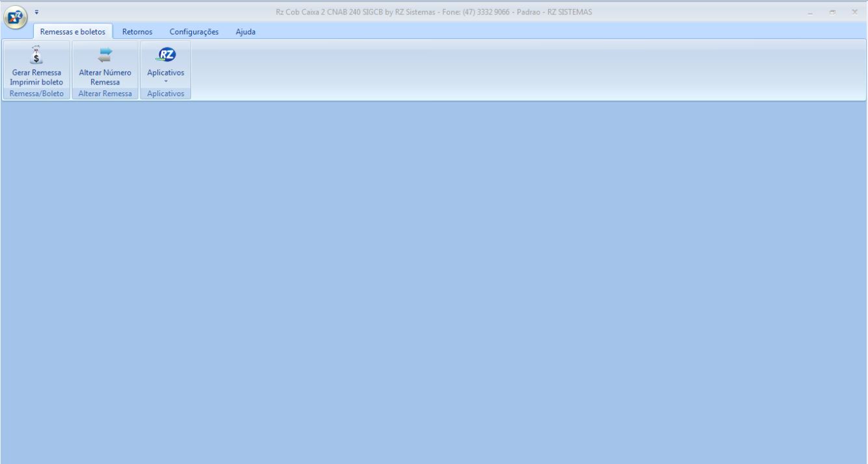The height and width of the screenshot is (464, 868).
Task: Click the Aplicativos group caption at bottom
Action: click(166, 94)
